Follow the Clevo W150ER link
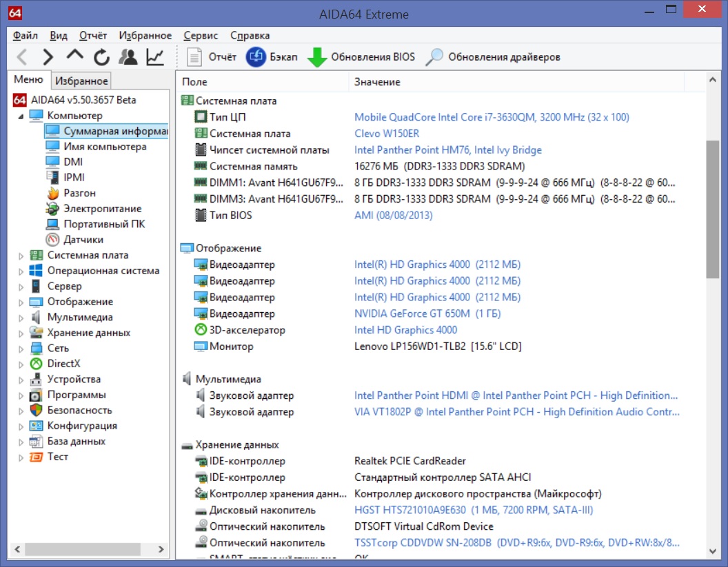The width and height of the screenshot is (728, 567). (386, 134)
